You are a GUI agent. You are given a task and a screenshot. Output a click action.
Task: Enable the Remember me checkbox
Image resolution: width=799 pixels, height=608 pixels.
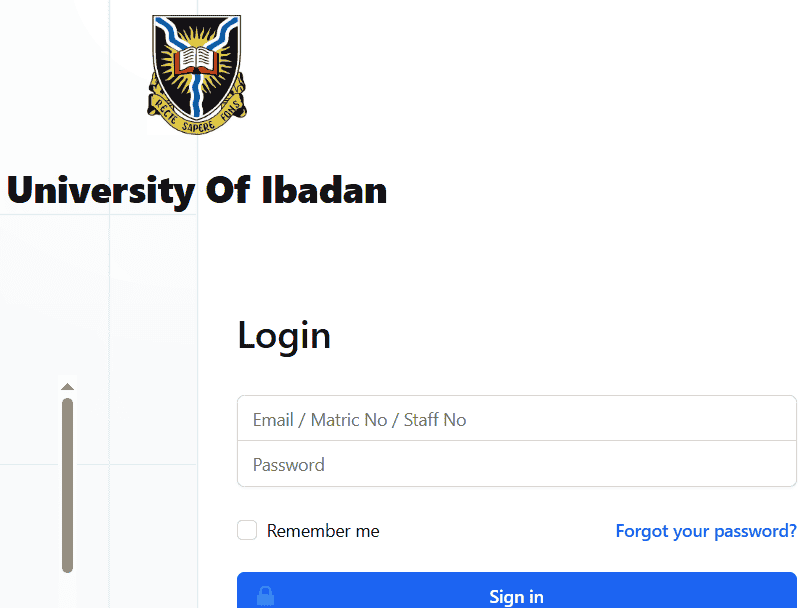tap(247, 530)
